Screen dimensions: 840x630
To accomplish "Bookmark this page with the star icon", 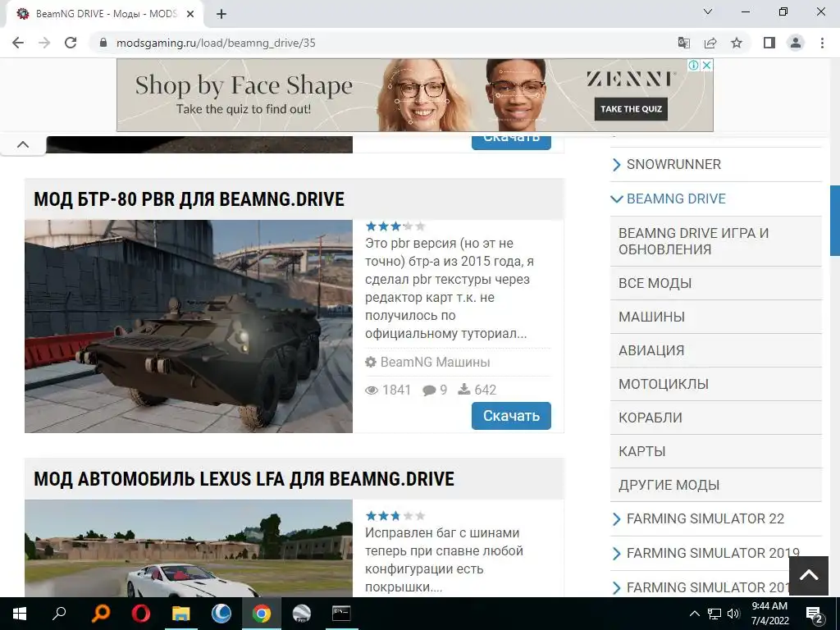I will 737,43.
